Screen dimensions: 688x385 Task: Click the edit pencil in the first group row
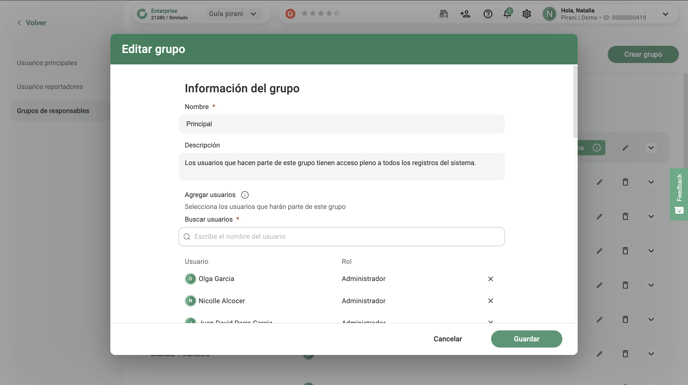point(625,148)
